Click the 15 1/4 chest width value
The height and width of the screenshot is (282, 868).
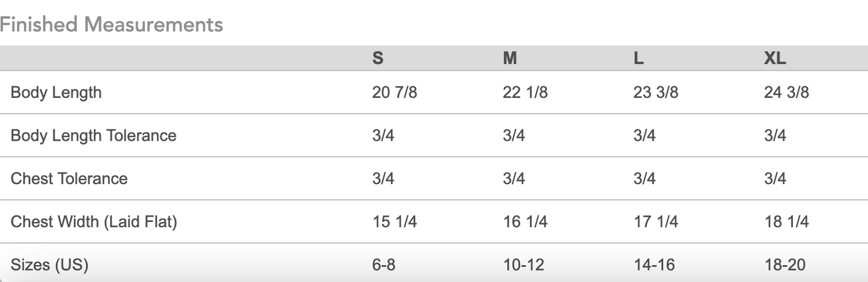click(x=395, y=222)
